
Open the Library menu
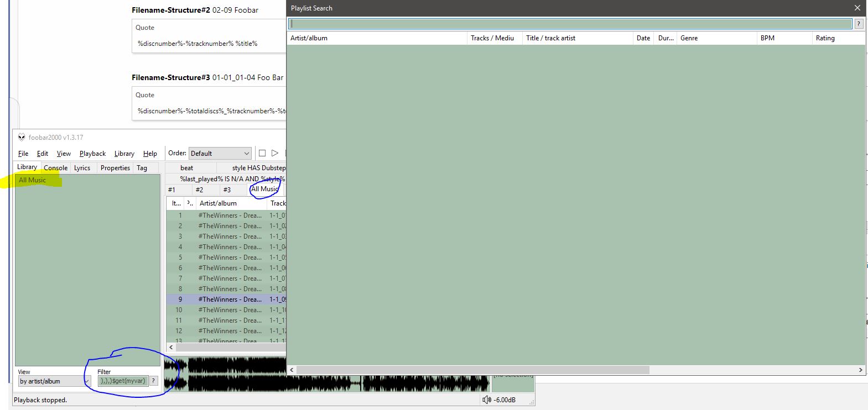(x=124, y=154)
